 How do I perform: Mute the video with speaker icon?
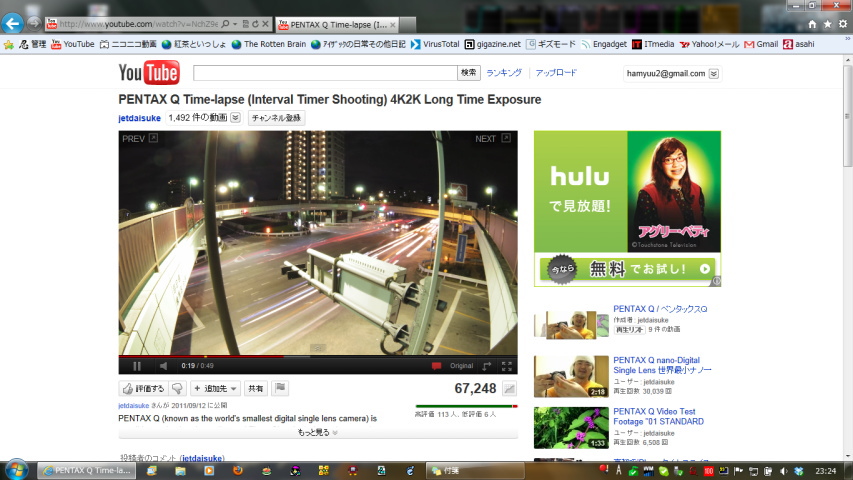163,366
